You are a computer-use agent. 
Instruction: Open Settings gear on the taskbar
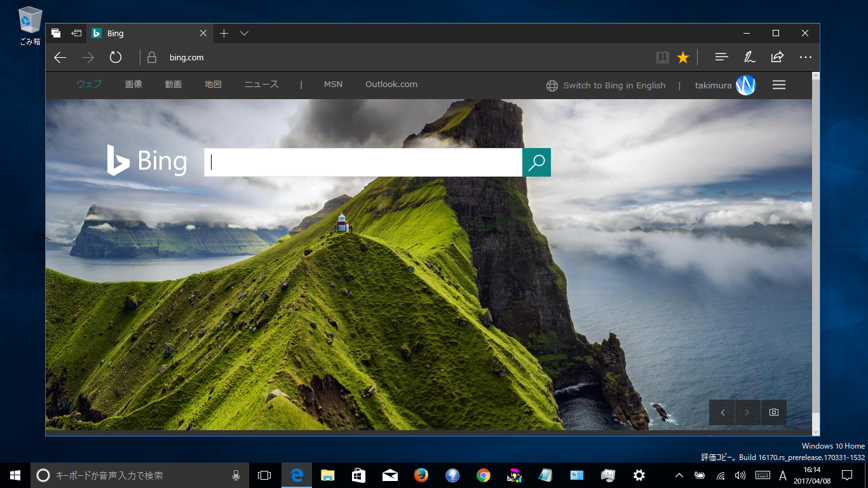point(639,475)
